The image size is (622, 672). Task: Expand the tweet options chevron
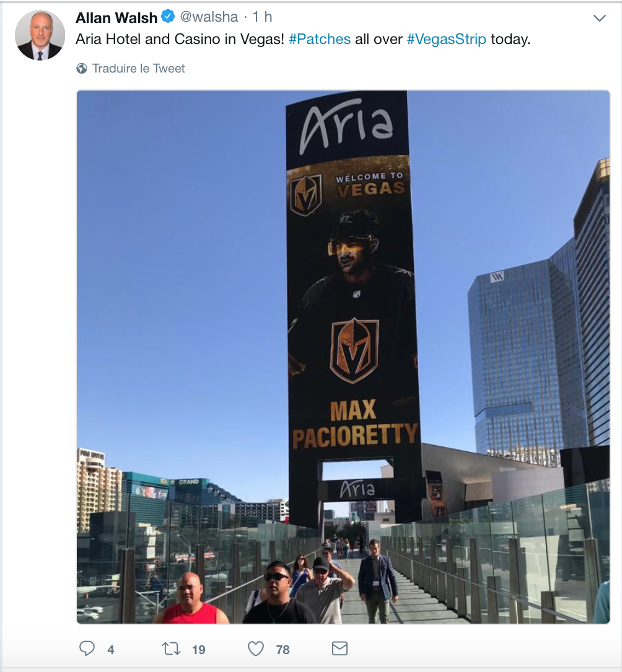coord(599,18)
